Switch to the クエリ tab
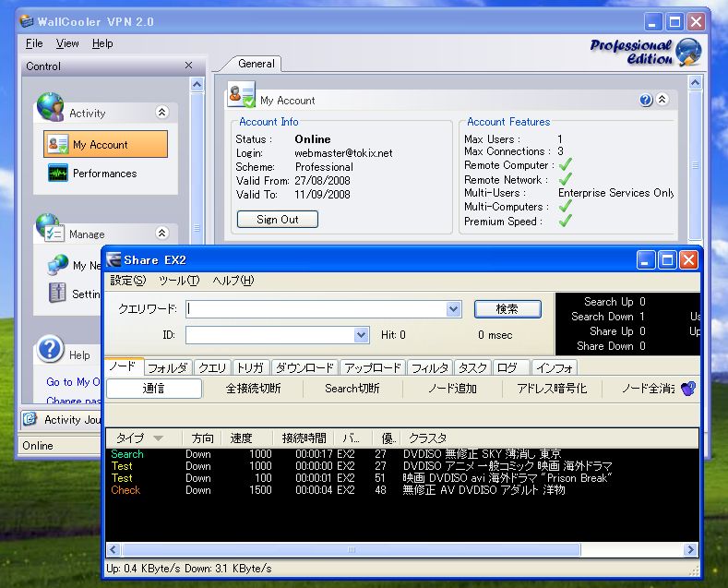This screenshot has width=728, height=588. click(x=212, y=368)
